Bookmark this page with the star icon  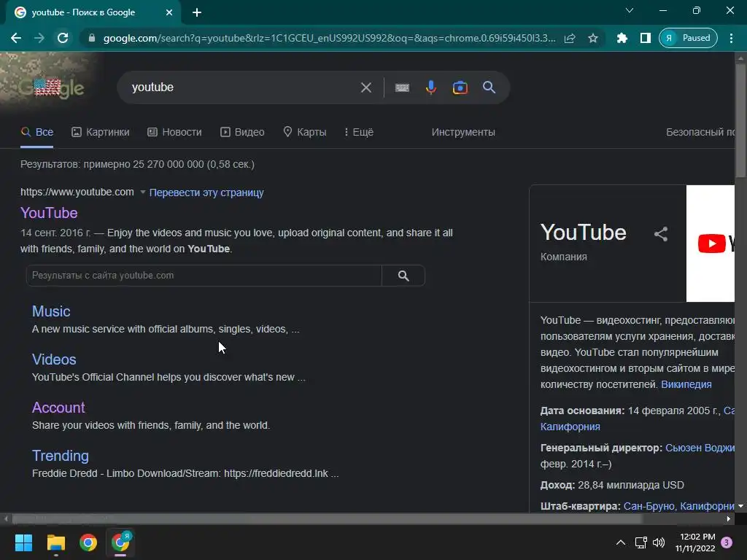tap(592, 38)
